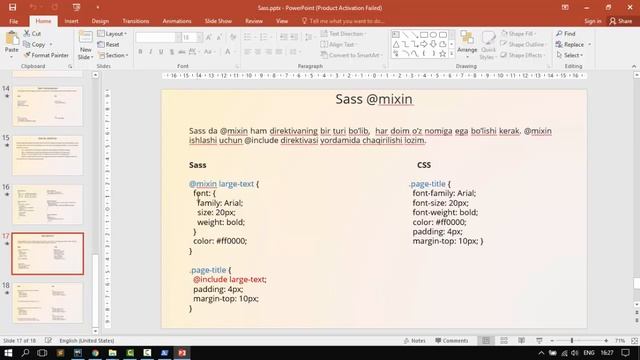Open Shape Fill options
The height and width of the screenshot is (360, 640).
point(519,33)
